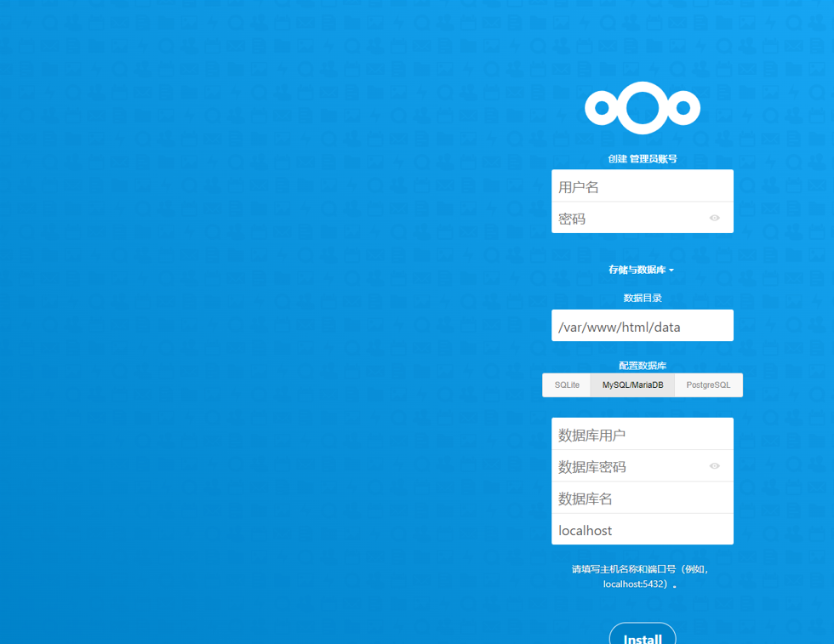The width and height of the screenshot is (834, 644).
Task: Collapse the 存储与数据库 section
Action: click(x=642, y=270)
